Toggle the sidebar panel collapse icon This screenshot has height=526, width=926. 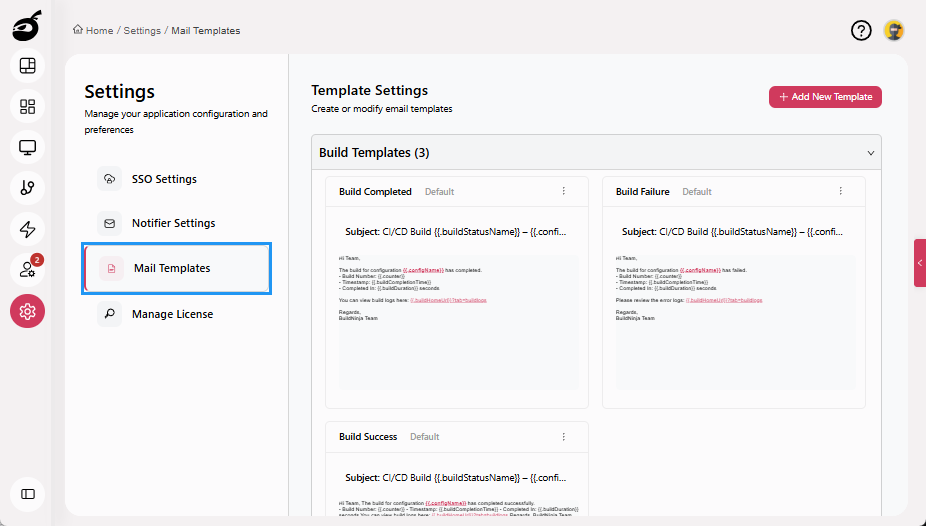[x=27, y=494]
